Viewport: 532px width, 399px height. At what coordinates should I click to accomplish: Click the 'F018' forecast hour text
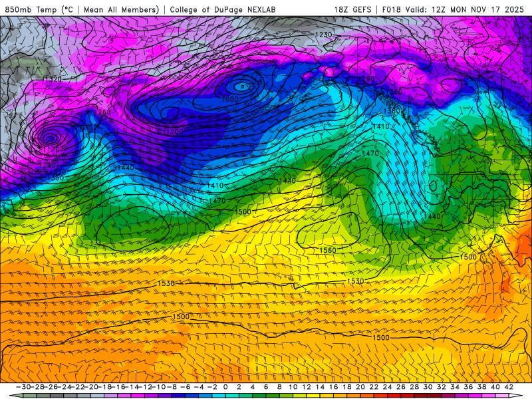[392, 9]
